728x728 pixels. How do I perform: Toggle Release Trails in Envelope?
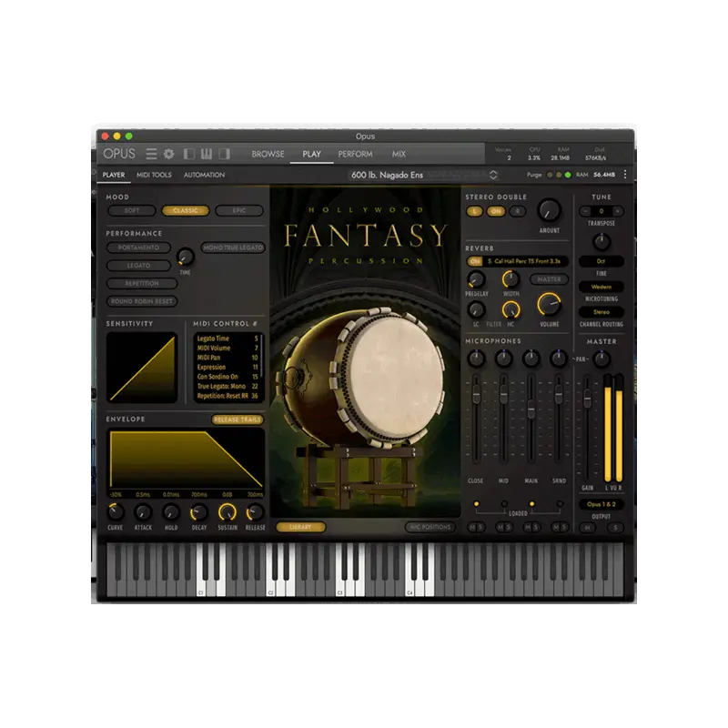click(x=238, y=420)
